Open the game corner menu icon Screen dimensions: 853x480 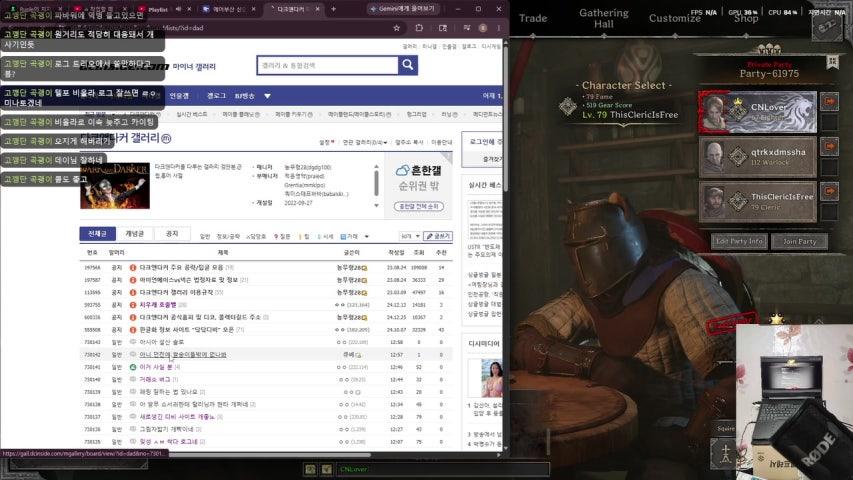click(827, 26)
